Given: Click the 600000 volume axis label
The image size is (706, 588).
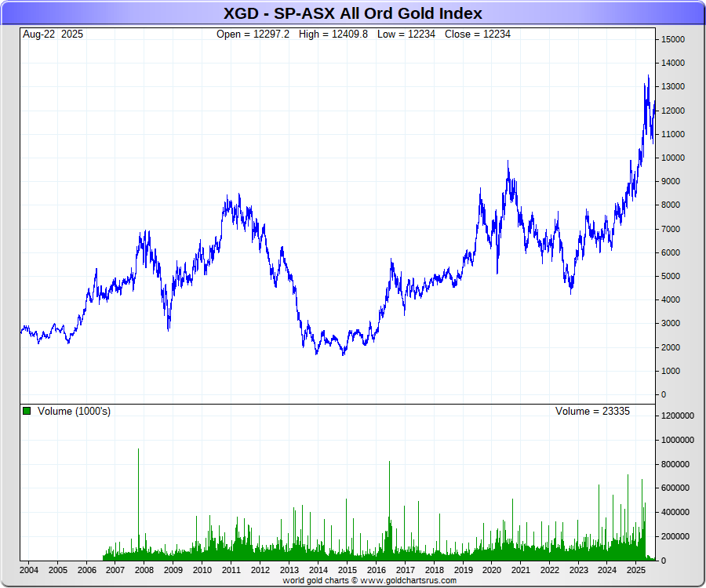Looking at the screenshot, I should click(x=675, y=488).
